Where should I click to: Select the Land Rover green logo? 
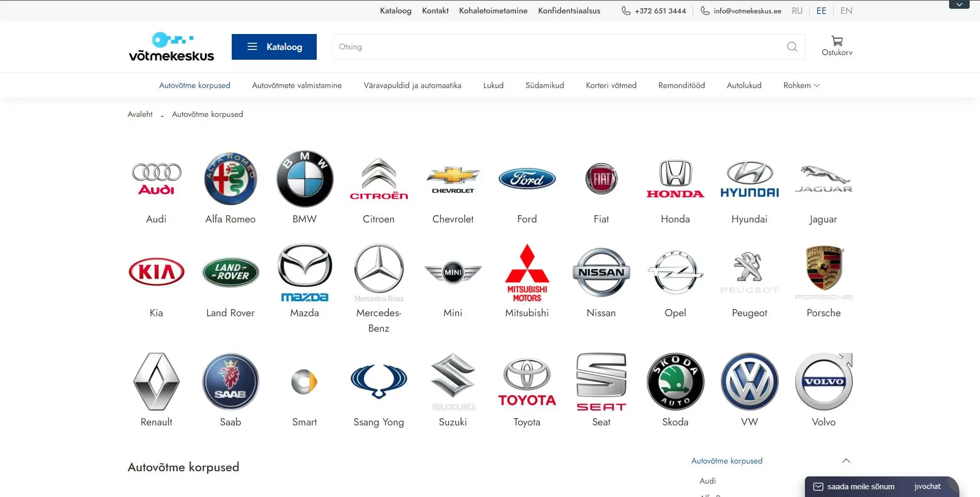click(230, 272)
